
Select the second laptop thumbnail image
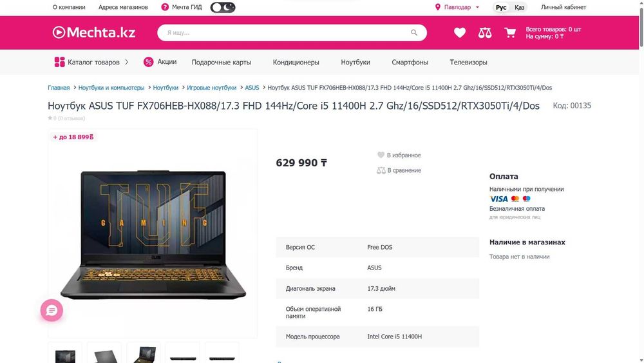(104, 353)
